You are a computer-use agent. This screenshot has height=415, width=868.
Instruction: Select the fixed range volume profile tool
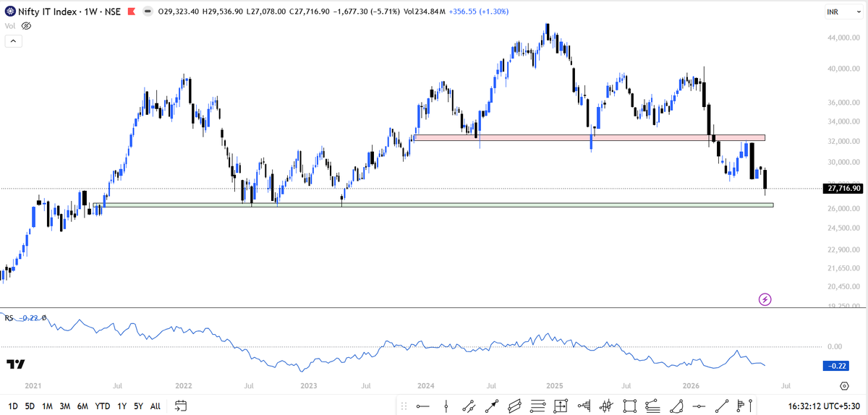[585, 406]
